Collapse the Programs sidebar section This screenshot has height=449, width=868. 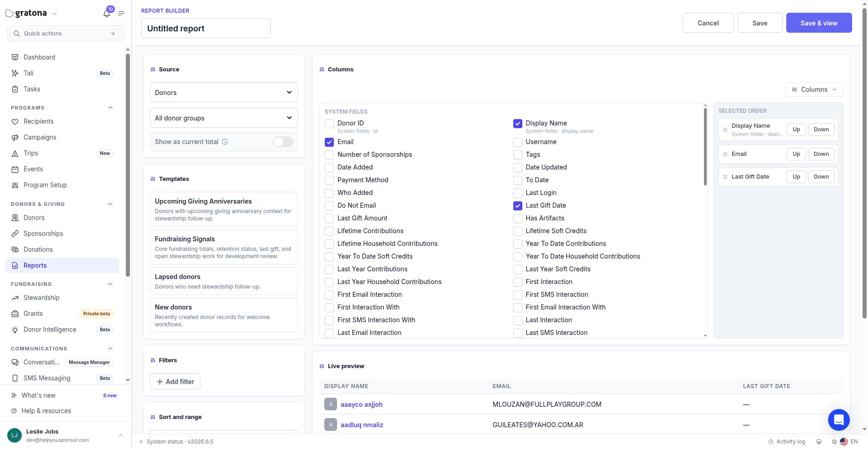coord(110,108)
